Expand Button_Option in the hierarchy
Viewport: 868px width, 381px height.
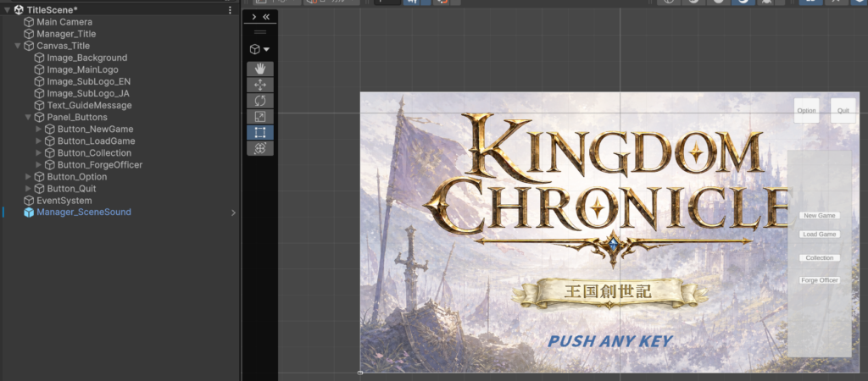[x=28, y=177]
